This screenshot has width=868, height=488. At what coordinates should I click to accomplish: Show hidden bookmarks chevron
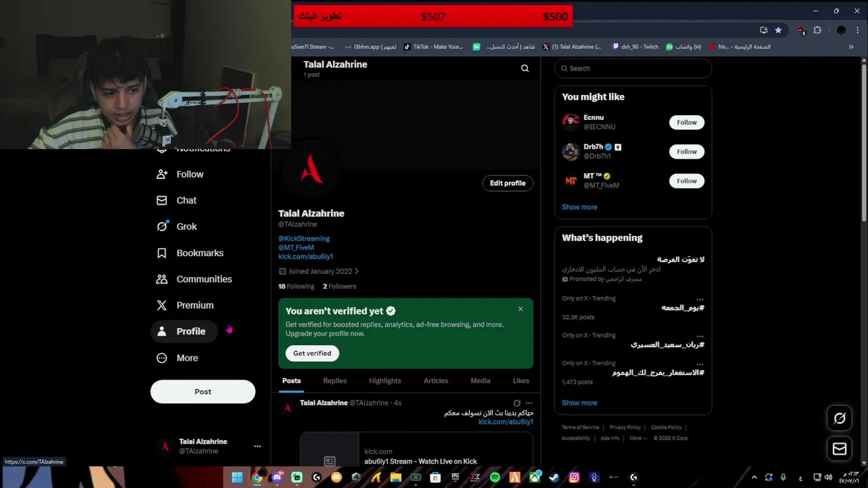click(851, 47)
